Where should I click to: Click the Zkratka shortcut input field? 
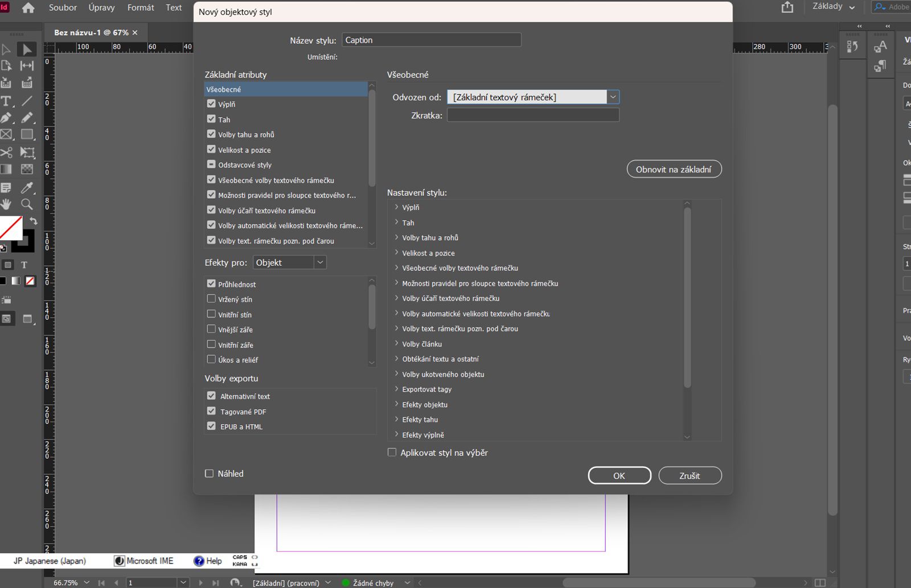pos(533,115)
